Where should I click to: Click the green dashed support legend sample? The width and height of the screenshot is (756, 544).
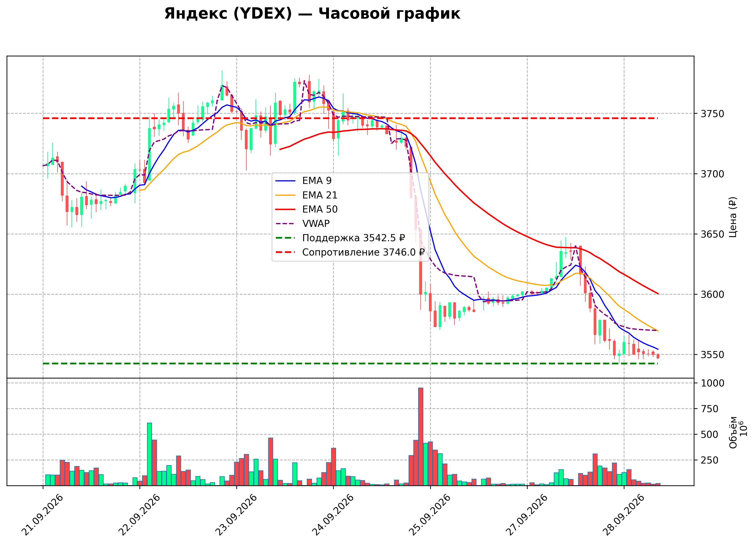285,238
